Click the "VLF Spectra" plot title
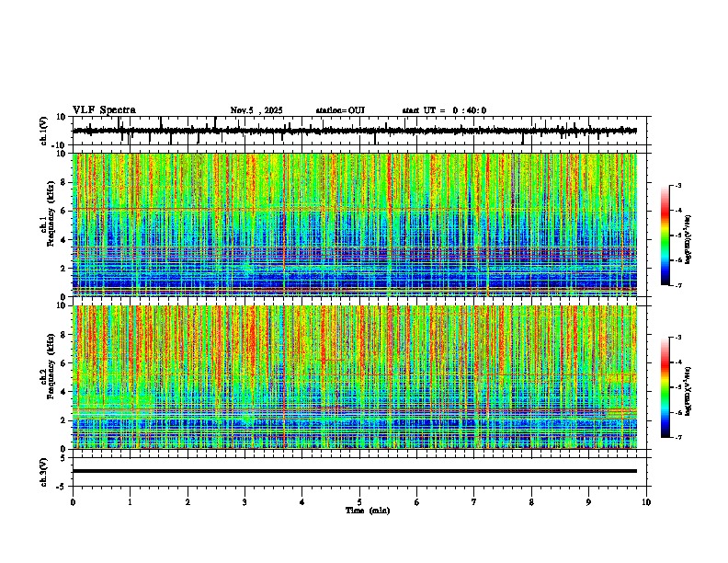The image size is (728, 563). point(104,110)
